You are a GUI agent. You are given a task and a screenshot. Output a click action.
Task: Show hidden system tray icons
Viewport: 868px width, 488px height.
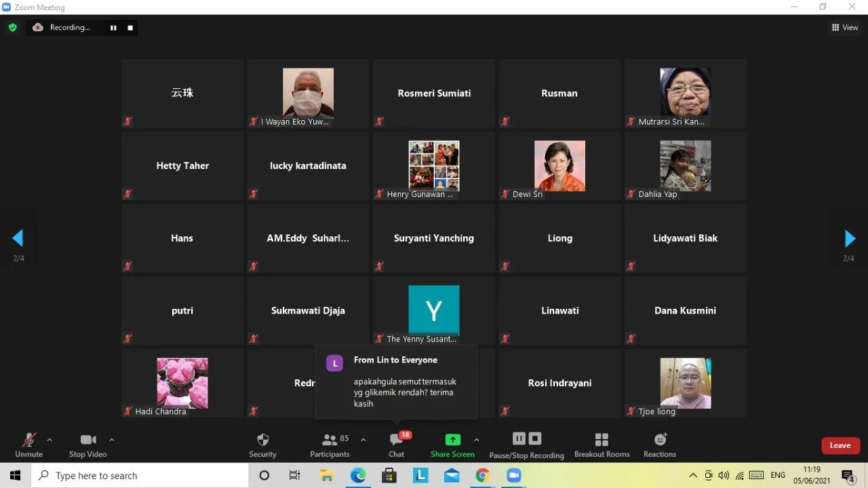tap(693, 476)
